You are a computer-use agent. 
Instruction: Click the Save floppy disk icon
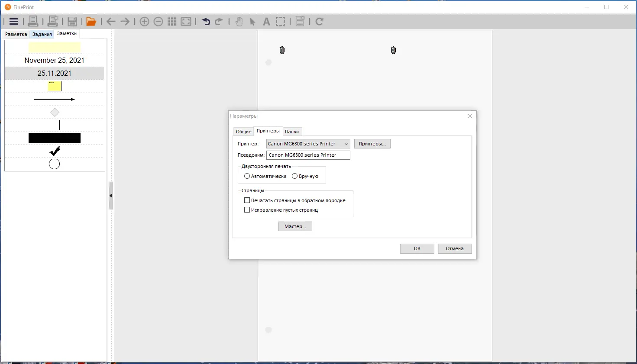tap(72, 22)
